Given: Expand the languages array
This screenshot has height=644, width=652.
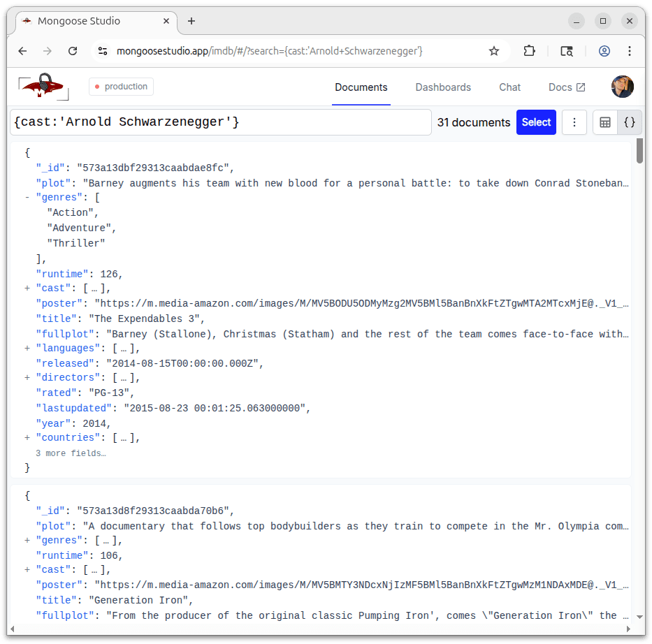Looking at the screenshot, I should [x=27, y=348].
